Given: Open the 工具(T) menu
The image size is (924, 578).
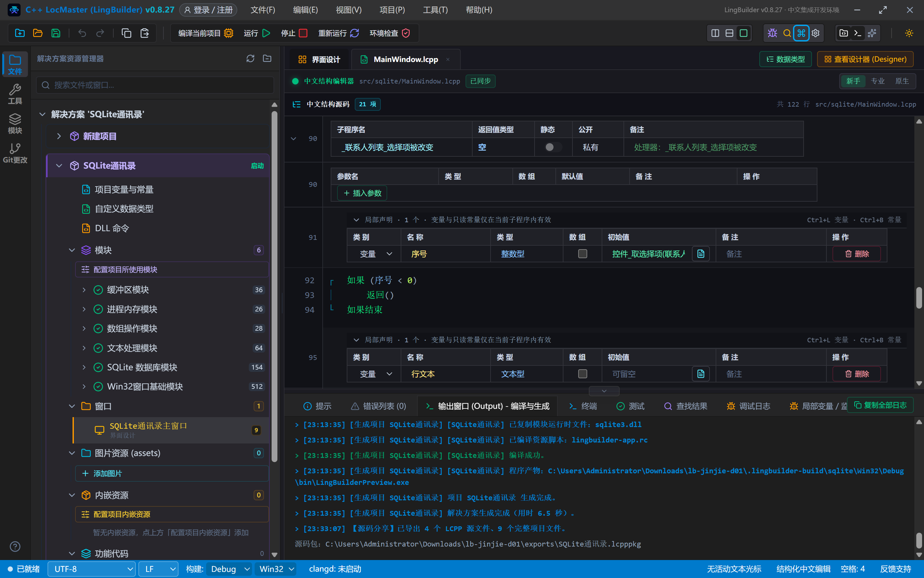Looking at the screenshot, I should [x=435, y=10].
